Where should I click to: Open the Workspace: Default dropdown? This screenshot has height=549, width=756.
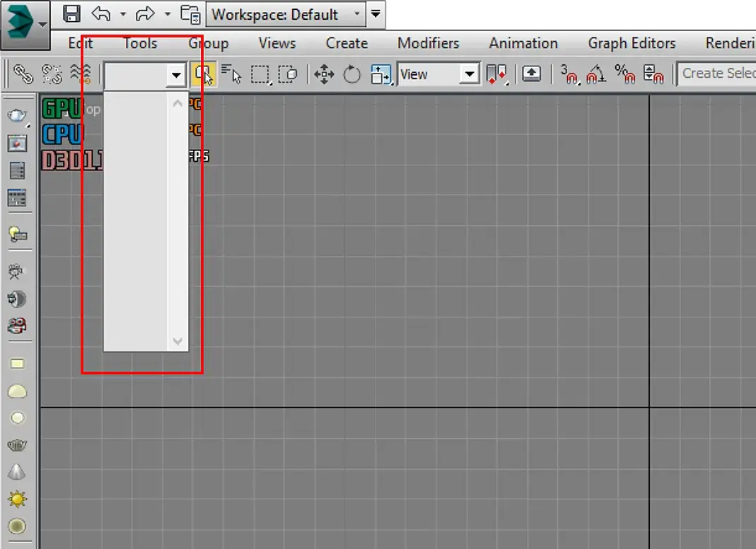click(286, 14)
